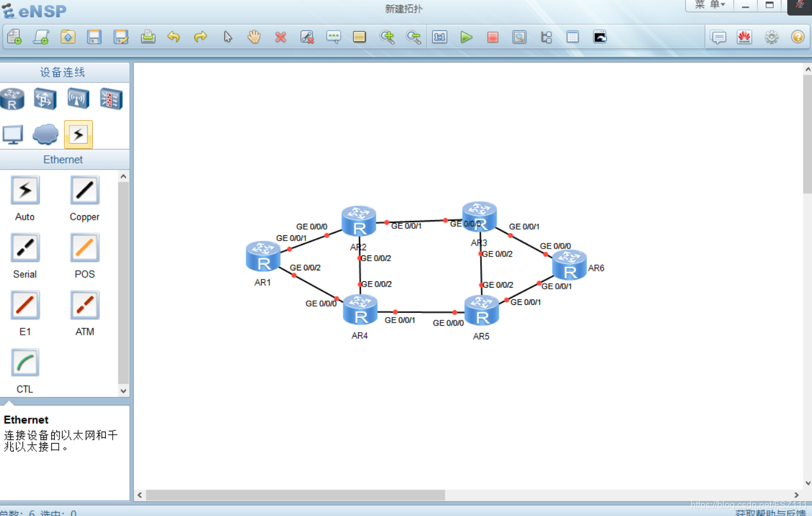
Task: Click the Ethernet section header
Action: point(63,159)
